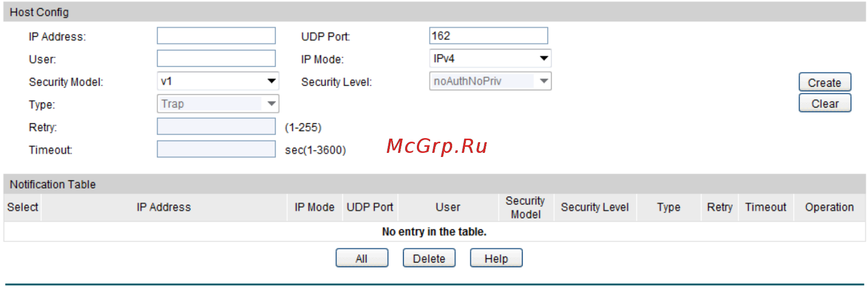Open the IP Mode dropdown showing IPv4

pyautogui.click(x=490, y=59)
